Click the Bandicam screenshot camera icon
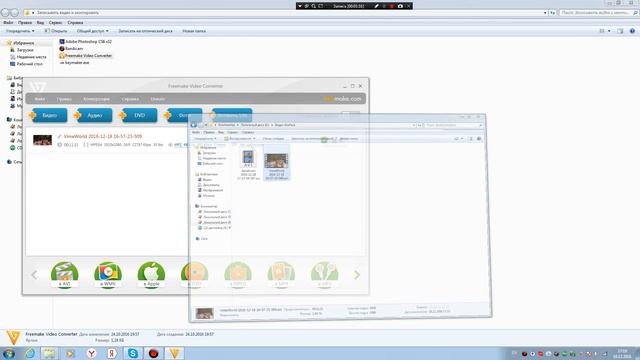 400,6
